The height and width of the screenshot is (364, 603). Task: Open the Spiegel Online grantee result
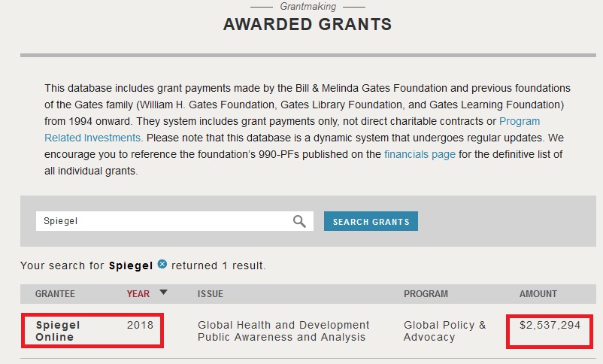coord(57,331)
